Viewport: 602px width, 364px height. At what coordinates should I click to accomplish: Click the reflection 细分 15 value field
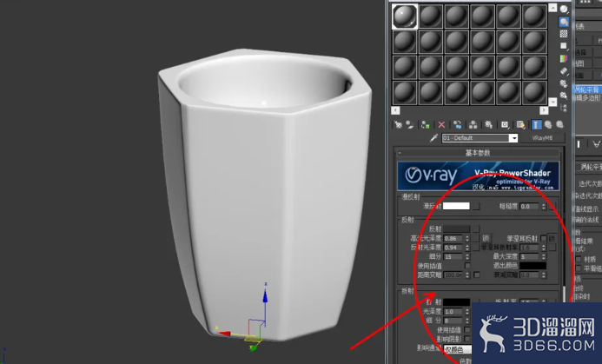click(x=453, y=257)
